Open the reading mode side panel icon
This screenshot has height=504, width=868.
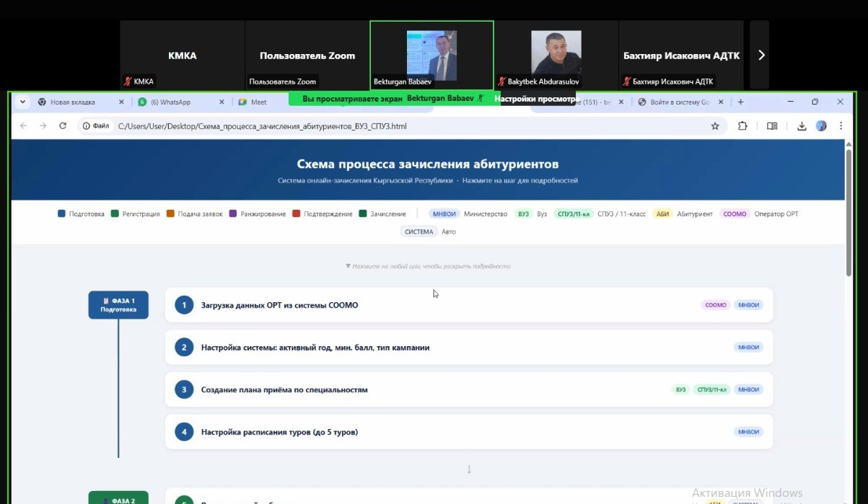tap(772, 126)
